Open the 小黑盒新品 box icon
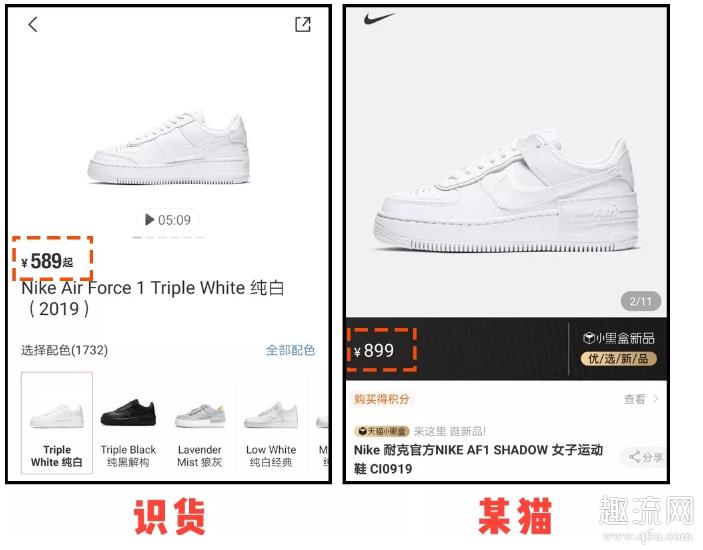 (x=588, y=338)
